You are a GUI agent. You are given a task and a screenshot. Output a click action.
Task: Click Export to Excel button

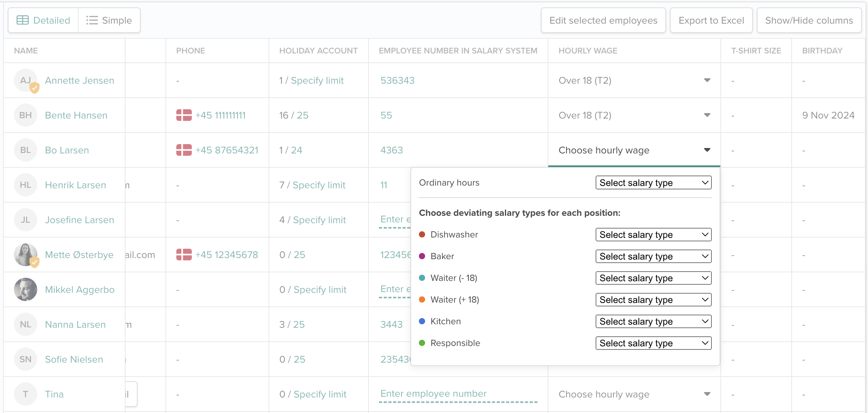[711, 20]
